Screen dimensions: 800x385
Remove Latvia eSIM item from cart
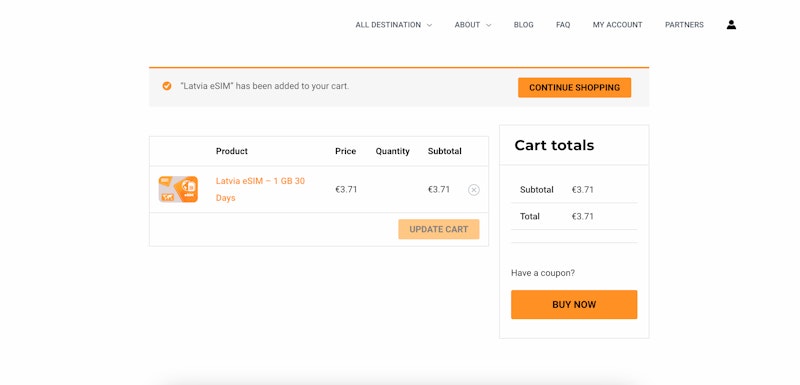[x=473, y=190]
